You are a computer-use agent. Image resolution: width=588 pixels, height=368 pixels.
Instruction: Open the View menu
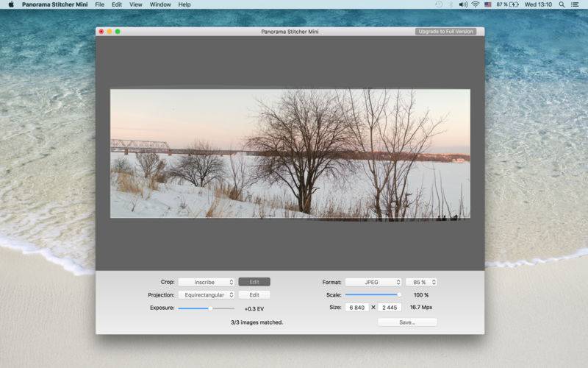click(135, 4)
